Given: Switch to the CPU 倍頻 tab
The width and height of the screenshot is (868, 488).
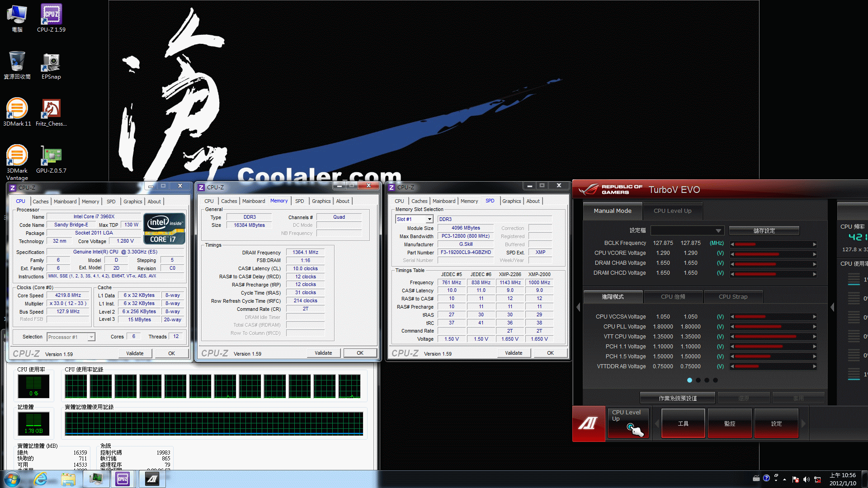Looking at the screenshot, I should pyautogui.click(x=673, y=297).
